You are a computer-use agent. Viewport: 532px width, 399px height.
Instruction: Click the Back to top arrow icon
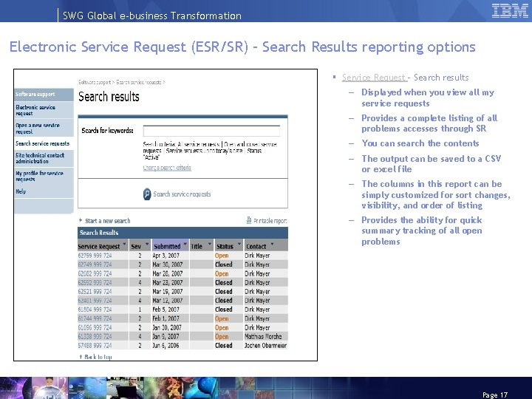tap(81, 357)
